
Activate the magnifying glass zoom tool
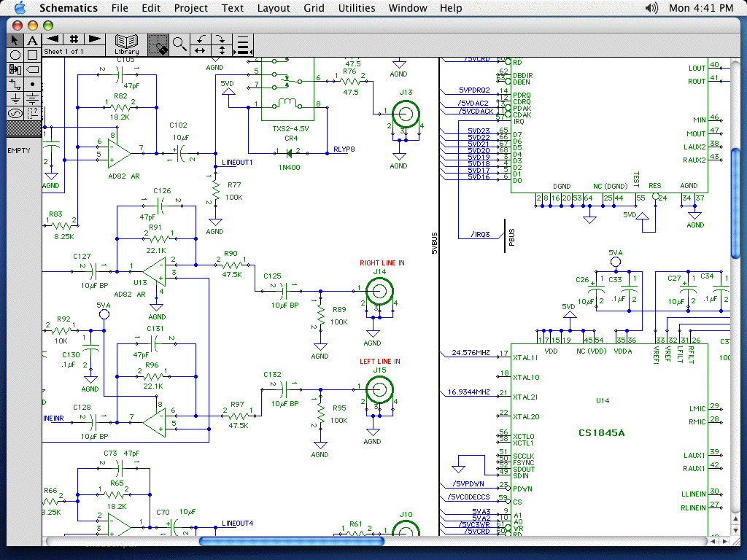[x=179, y=44]
